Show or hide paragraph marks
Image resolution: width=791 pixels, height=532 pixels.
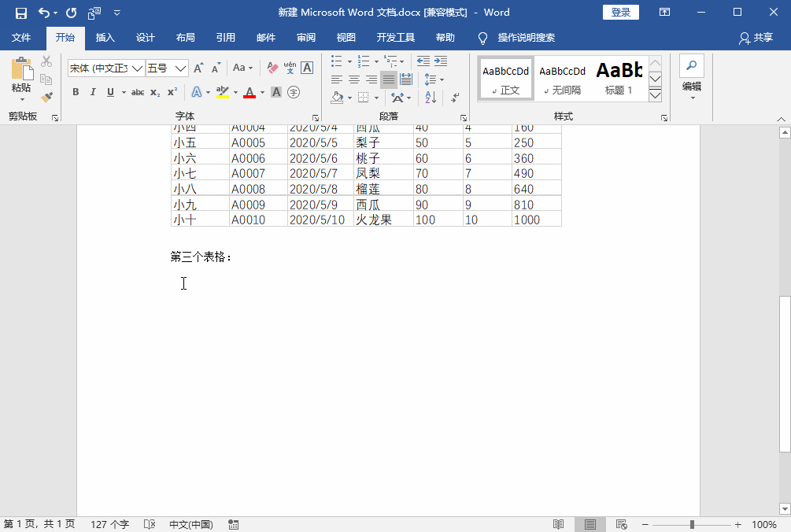tap(455, 98)
